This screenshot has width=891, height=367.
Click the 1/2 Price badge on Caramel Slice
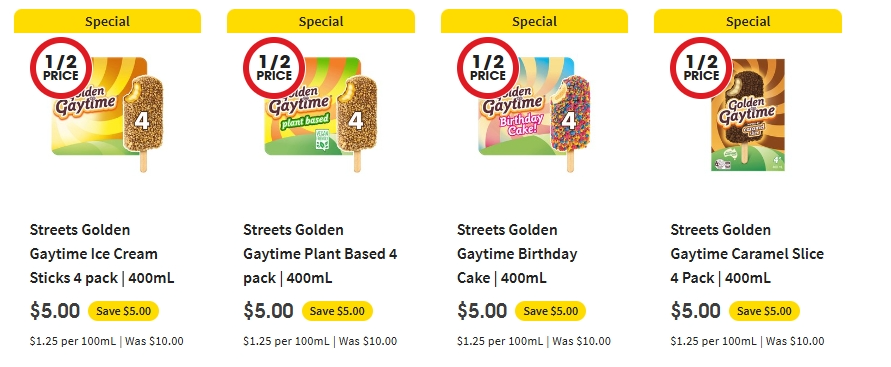click(x=702, y=68)
